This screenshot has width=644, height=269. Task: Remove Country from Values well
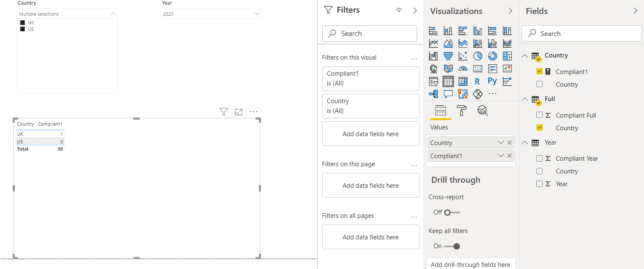(509, 143)
